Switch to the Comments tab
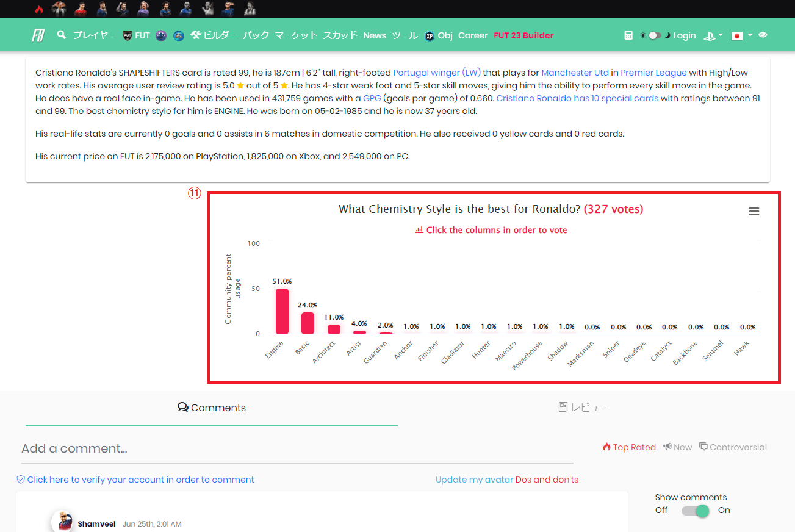 tap(212, 408)
